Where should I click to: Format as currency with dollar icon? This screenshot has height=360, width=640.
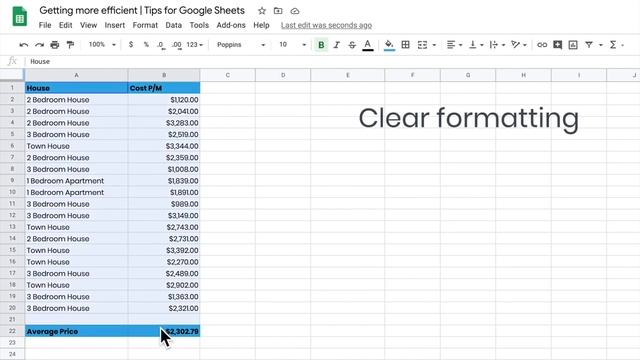(131, 44)
